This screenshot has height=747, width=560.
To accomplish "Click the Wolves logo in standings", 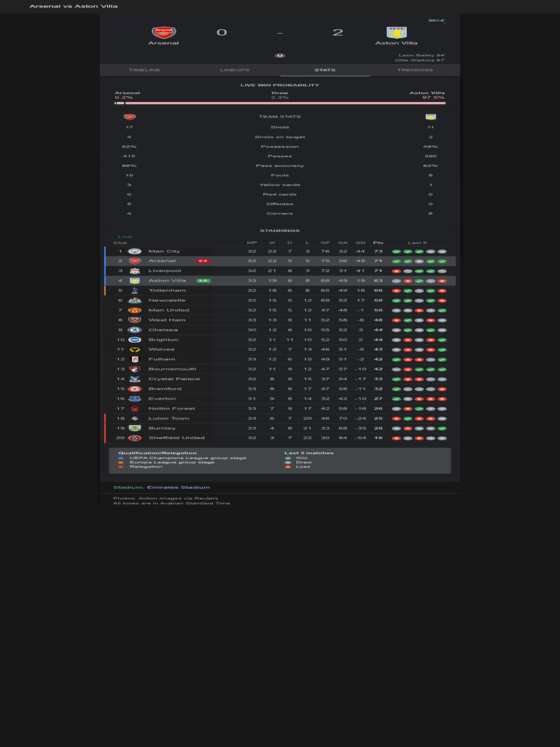I will tap(135, 349).
